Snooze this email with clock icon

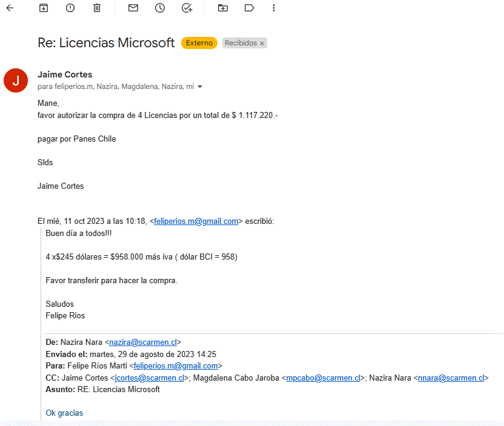[160, 8]
